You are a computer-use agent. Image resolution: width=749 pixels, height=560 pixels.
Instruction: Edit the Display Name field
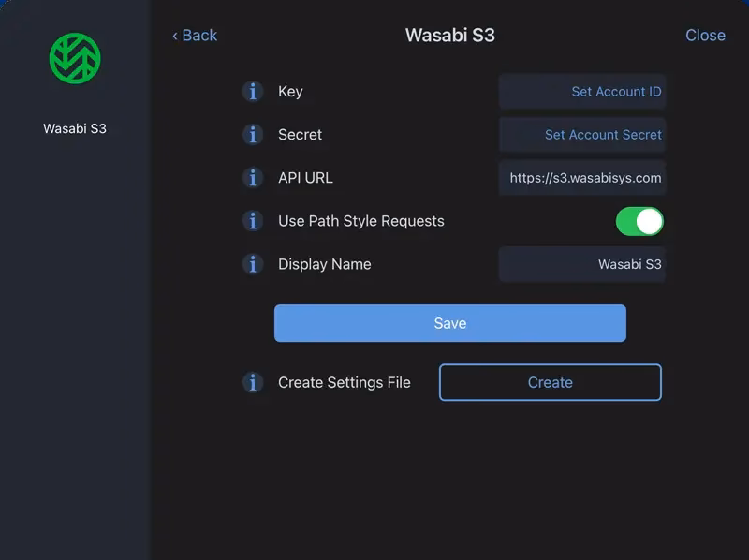(582, 264)
